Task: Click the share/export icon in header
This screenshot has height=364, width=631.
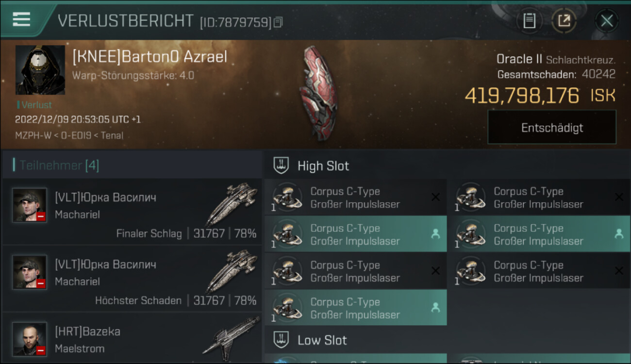Action: [x=564, y=21]
